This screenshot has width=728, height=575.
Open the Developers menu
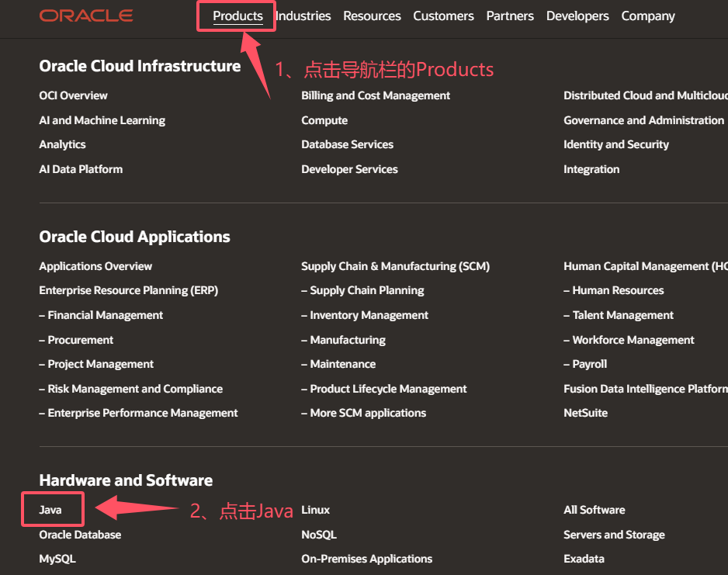pyautogui.click(x=577, y=16)
